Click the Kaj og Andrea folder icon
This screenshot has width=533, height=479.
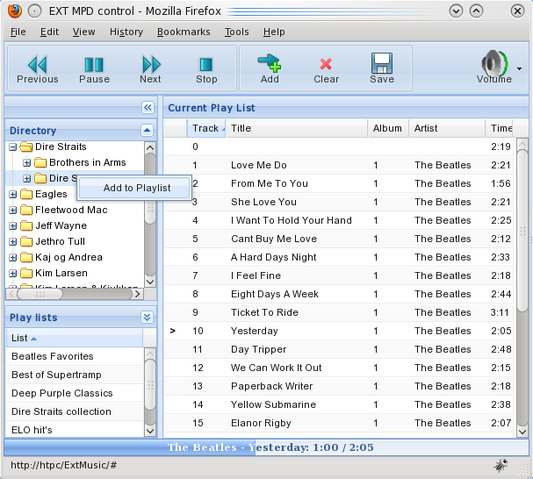point(26,257)
